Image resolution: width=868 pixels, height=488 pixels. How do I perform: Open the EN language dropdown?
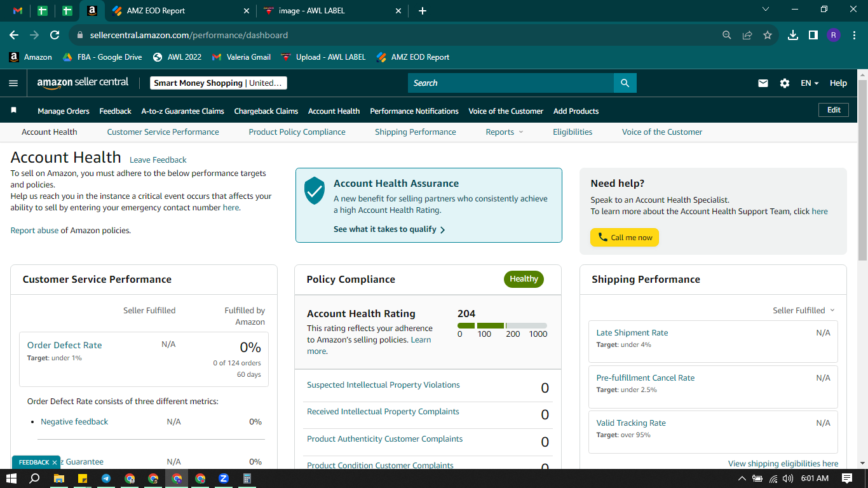pos(810,83)
